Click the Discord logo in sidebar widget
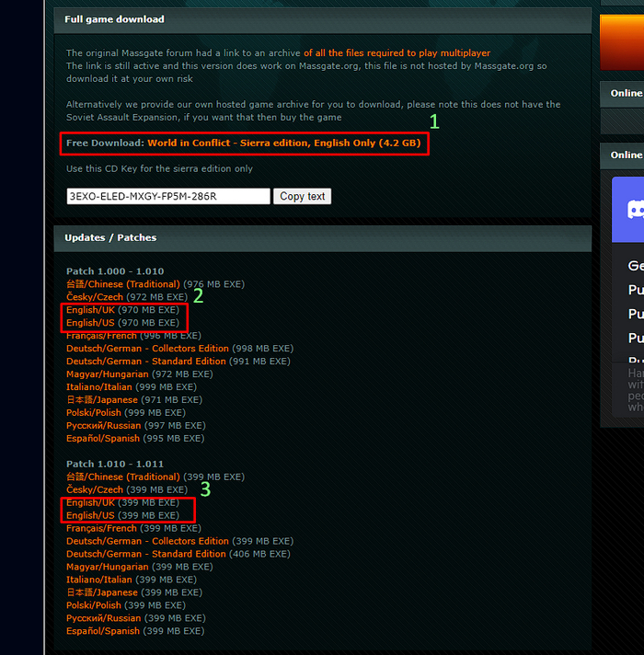Screen dimensions: 644x655 click(636, 209)
